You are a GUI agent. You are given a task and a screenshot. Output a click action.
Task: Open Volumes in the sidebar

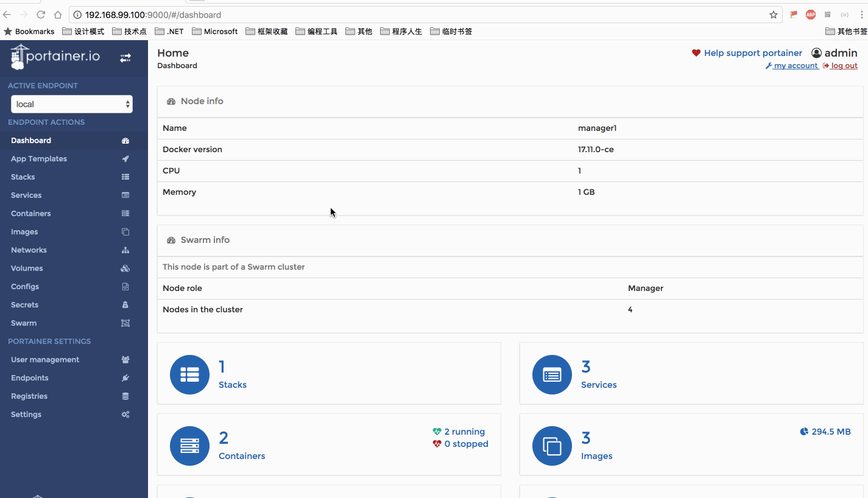(74, 268)
